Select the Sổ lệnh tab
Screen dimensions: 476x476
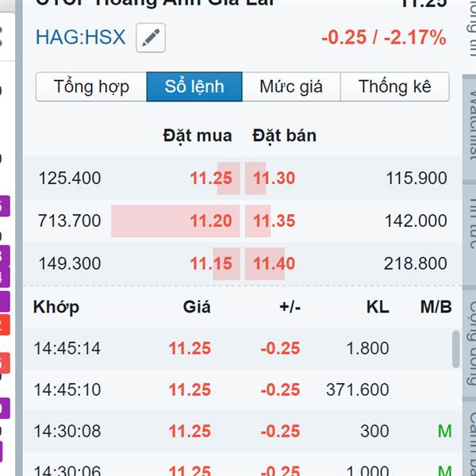pos(194,86)
